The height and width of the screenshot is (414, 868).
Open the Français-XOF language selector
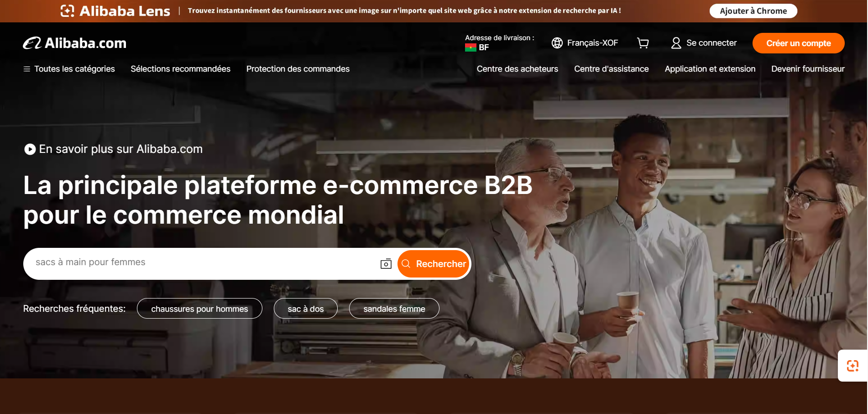[x=585, y=43]
